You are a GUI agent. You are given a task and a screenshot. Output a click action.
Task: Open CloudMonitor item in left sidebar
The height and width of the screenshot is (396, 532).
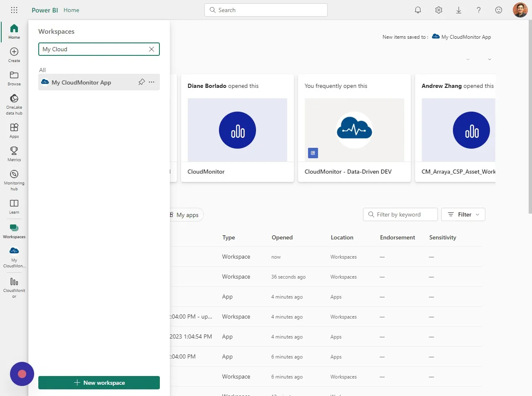point(14,288)
